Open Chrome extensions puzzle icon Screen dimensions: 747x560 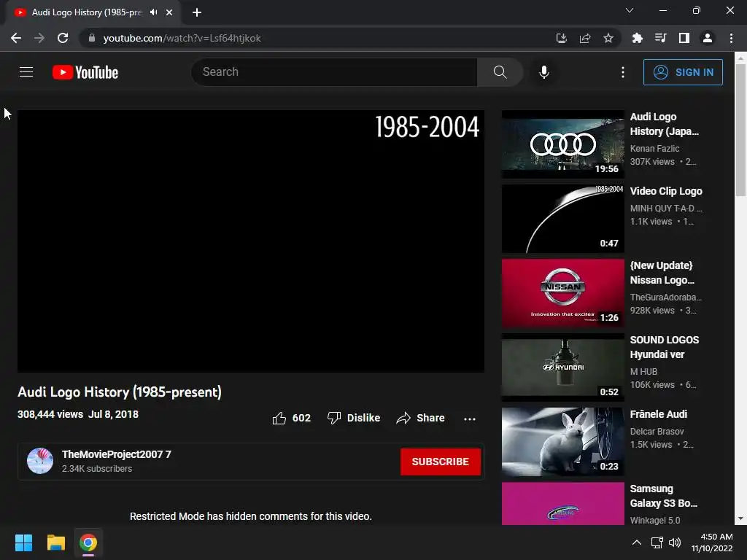pyautogui.click(x=637, y=38)
